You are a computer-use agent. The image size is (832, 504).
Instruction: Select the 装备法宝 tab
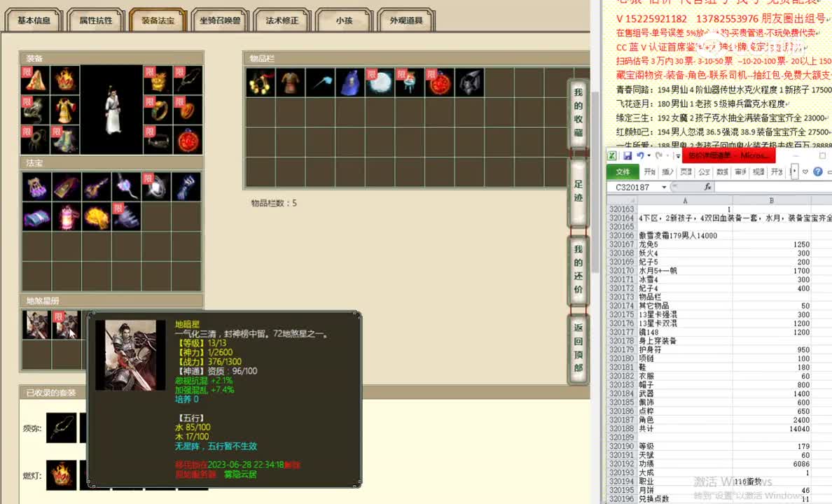click(158, 20)
